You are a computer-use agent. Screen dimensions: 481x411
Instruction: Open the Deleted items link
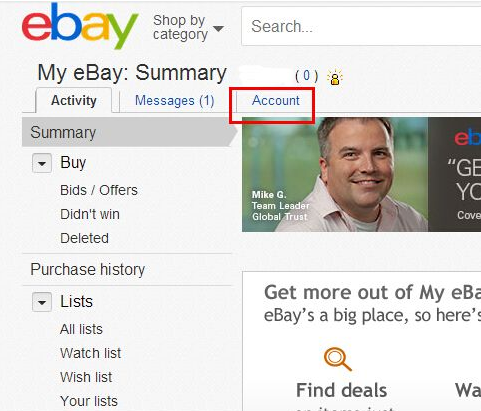pos(84,238)
